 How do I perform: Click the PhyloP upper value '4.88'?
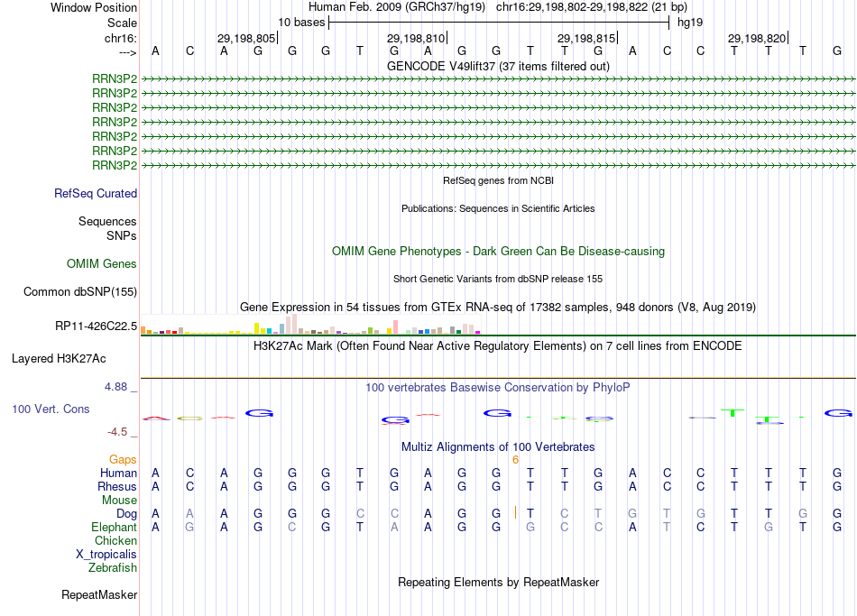coord(115,387)
